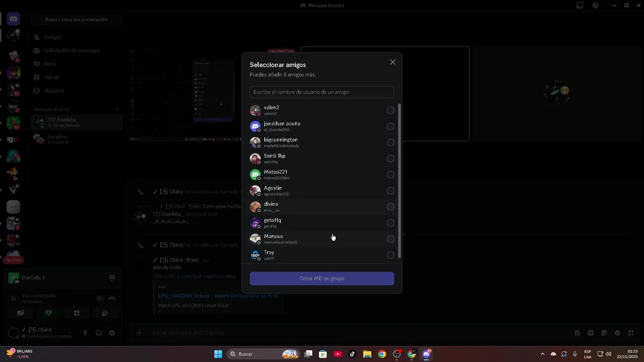Open the los pibes group chat
The width and height of the screenshot is (644, 362).
tap(76, 139)
